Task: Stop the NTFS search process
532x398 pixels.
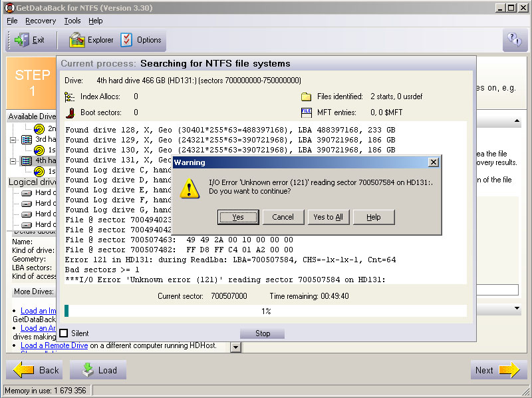Action: click(262, 333)
